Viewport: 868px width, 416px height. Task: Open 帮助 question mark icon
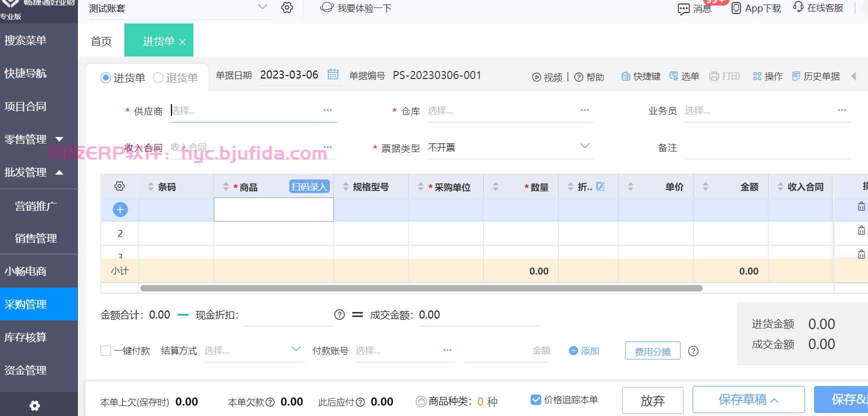click(x=579, y=77)
